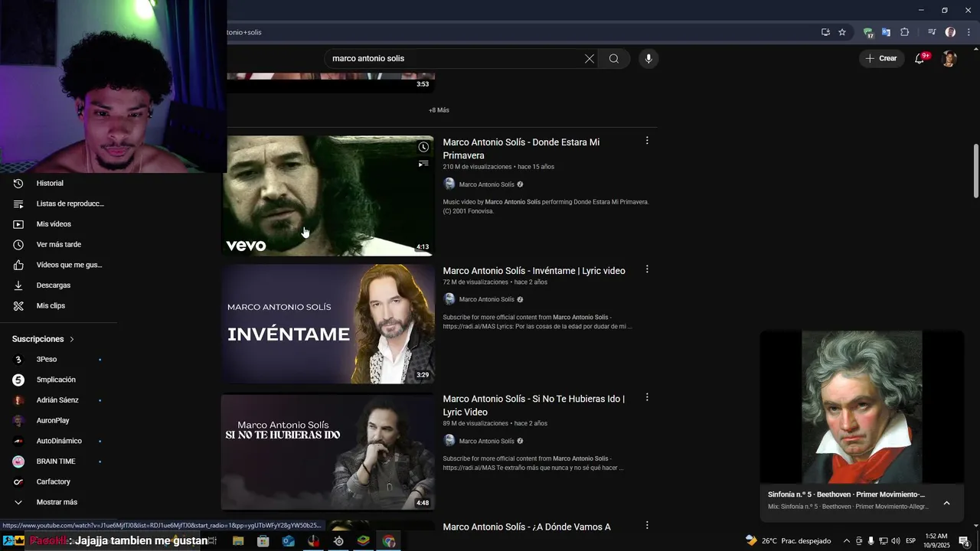Open Marco Antonio Solís channel under Invéntame
This screenshot has width=980, height=551.
(487, 299)
